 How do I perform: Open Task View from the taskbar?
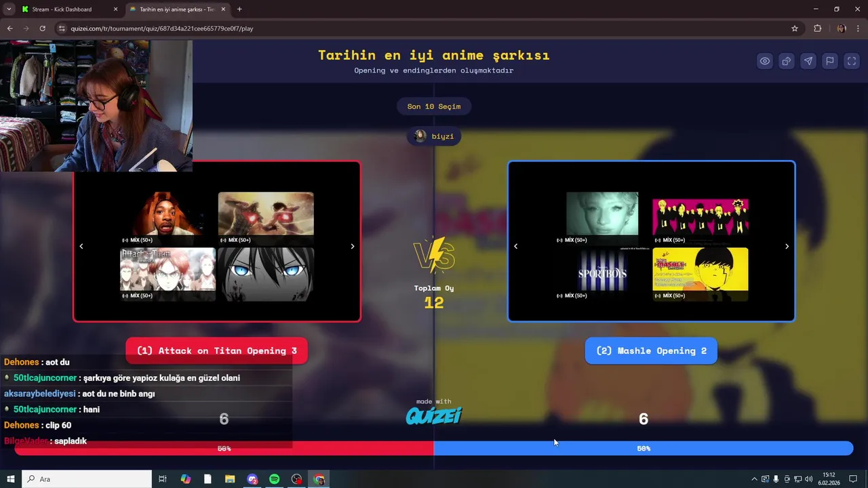click(x=163, y=479)
